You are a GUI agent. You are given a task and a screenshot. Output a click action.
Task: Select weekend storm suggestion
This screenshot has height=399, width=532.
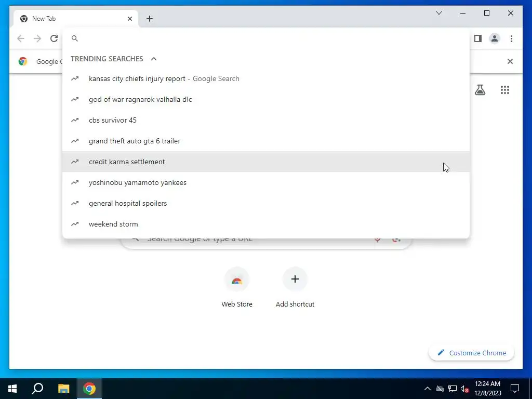pyautogui.click(x=267, y=224)
